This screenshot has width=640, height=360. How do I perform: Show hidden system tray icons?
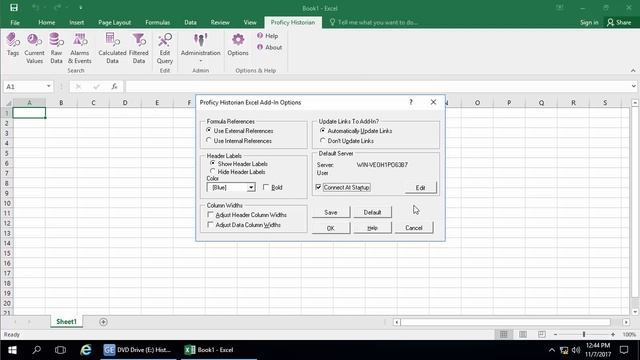pos(551,350)
